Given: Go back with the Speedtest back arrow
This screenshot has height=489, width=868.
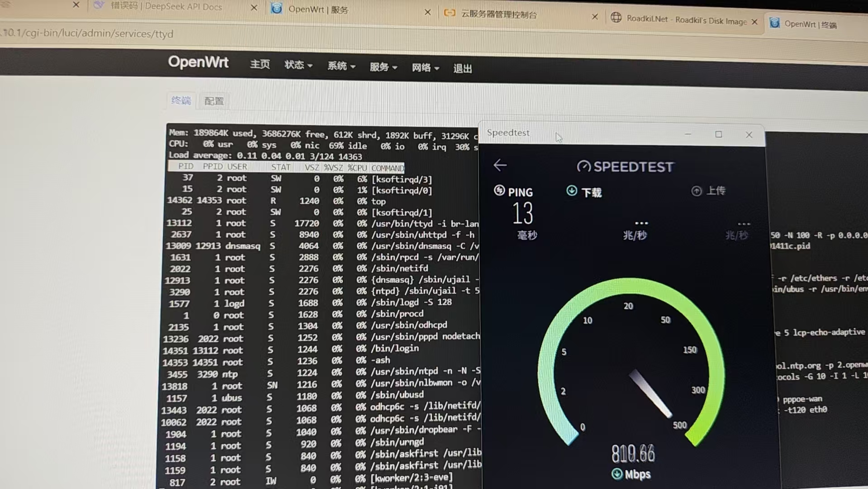Looking at the screenshot, I should [500, 165].
